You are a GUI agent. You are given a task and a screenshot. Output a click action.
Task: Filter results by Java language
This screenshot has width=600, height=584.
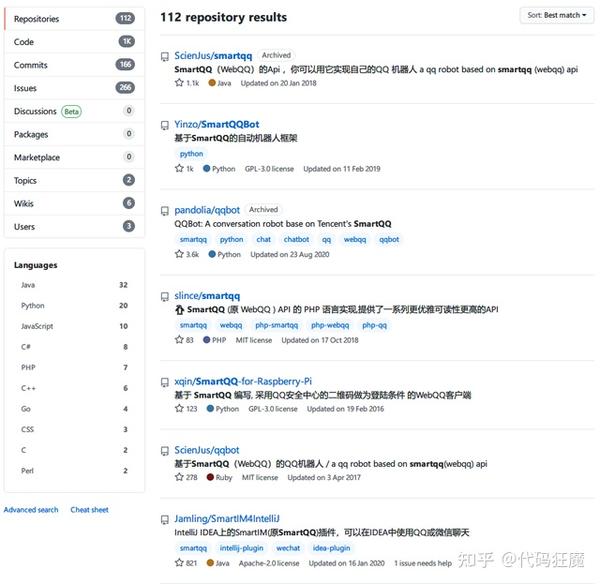[x=74, y=285]
